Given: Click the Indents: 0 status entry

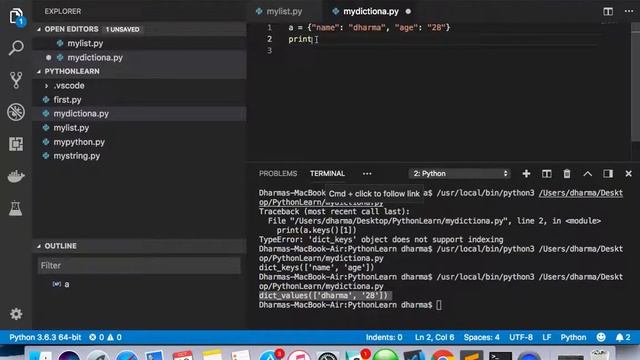Looking at the screenshot, I should pyautogui.click(x=384, y=337).
